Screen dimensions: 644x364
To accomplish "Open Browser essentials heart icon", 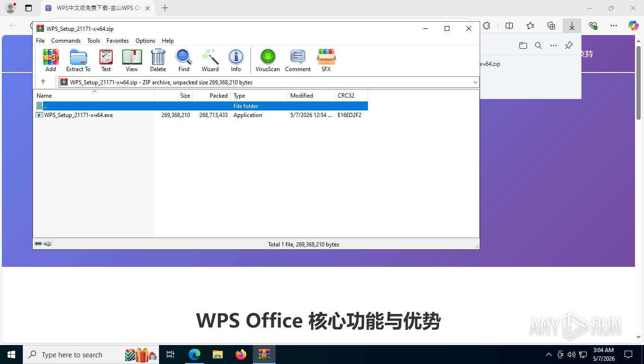I will click(593, 26).
